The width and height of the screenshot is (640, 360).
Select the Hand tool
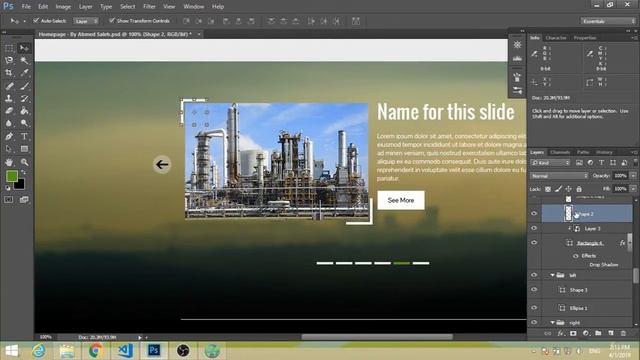coord(9,162)
